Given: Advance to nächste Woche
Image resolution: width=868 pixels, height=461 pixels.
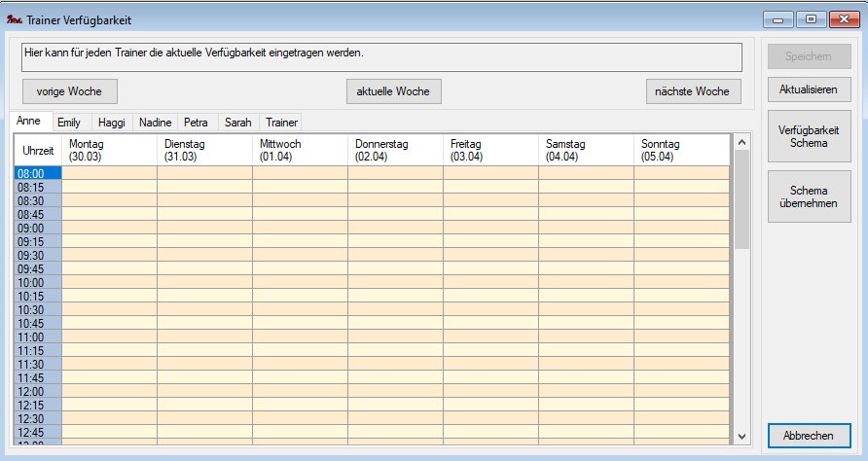Looking at the screenshot, I should point(692,90).
